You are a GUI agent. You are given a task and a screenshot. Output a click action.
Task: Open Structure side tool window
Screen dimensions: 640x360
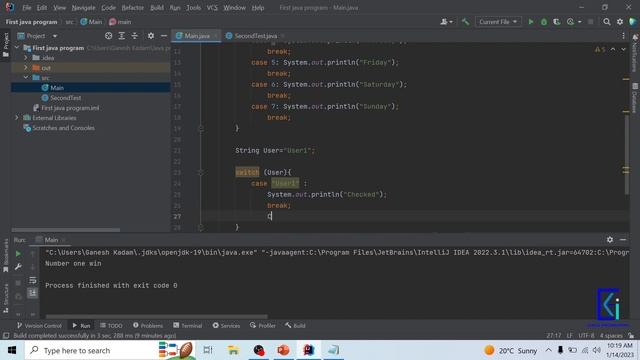coord(6,298)
